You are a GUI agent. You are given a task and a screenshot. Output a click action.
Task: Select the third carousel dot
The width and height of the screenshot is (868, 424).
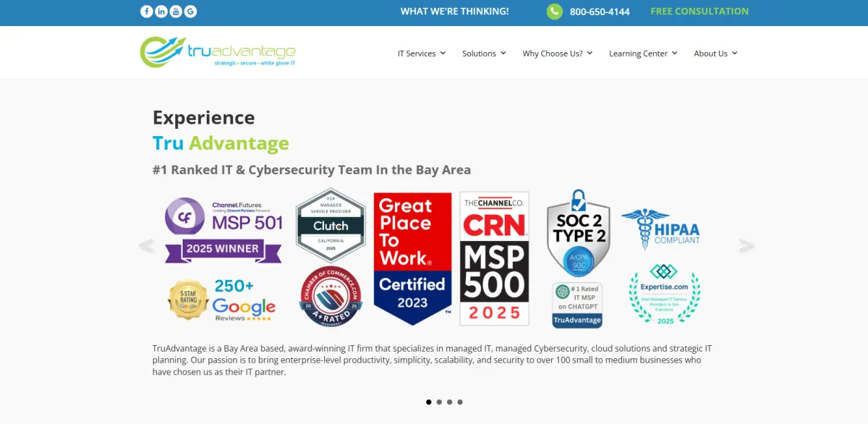(449, 402)
